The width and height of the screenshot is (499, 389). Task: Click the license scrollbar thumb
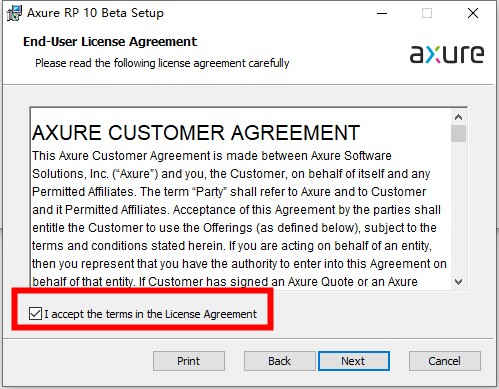(459, 133)
